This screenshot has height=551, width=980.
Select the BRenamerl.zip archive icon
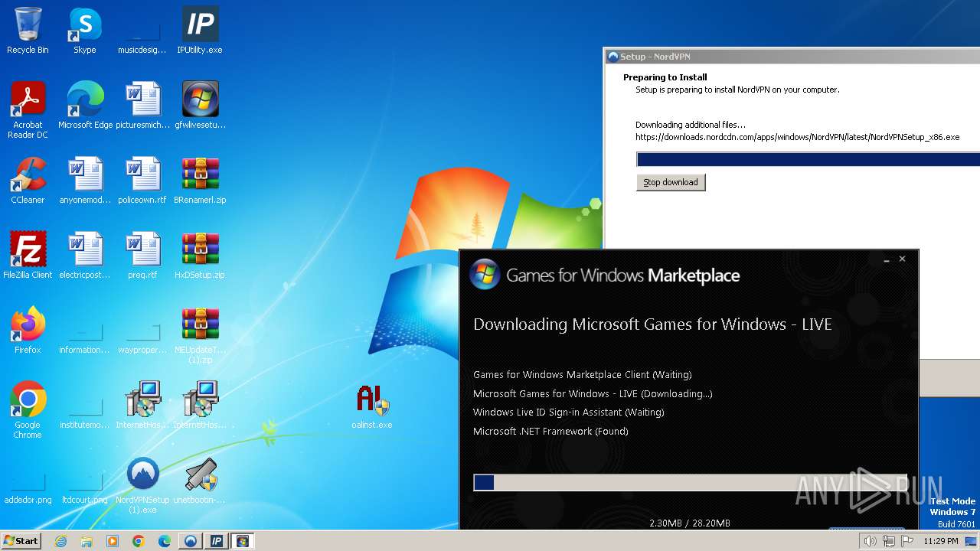[x=200, y=181]
